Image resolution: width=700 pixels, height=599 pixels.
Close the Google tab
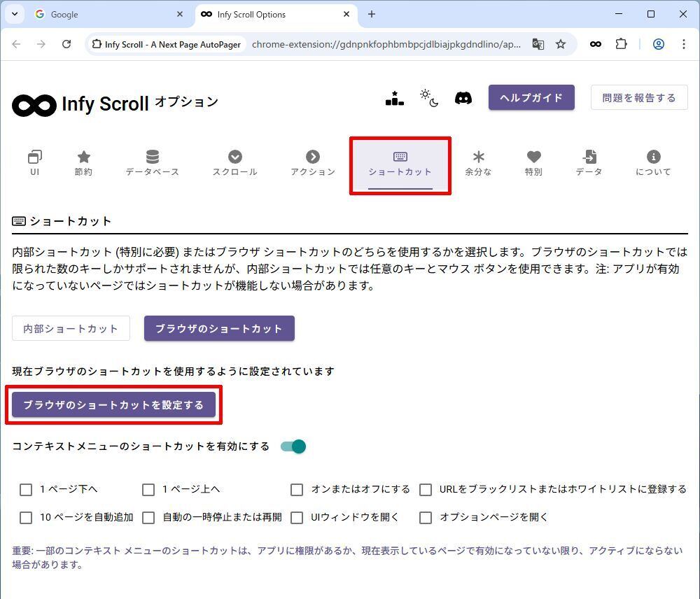coord(180,14)
